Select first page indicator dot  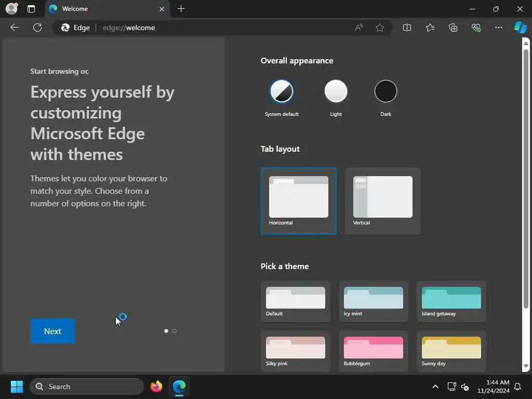(x=166, y=331)
